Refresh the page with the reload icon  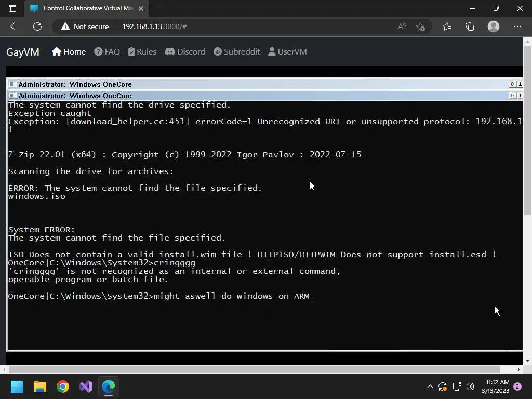click(x=37, y=26)
